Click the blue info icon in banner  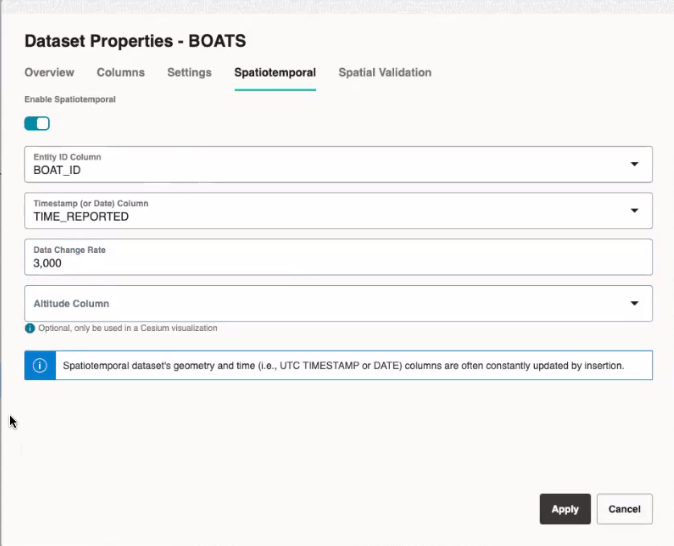point(40,365)
